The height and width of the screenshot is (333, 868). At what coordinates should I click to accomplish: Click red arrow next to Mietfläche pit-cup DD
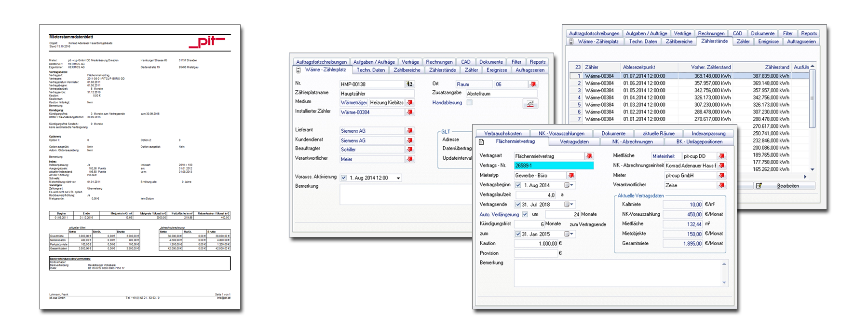pyautogui.click(x=721, y=156)
